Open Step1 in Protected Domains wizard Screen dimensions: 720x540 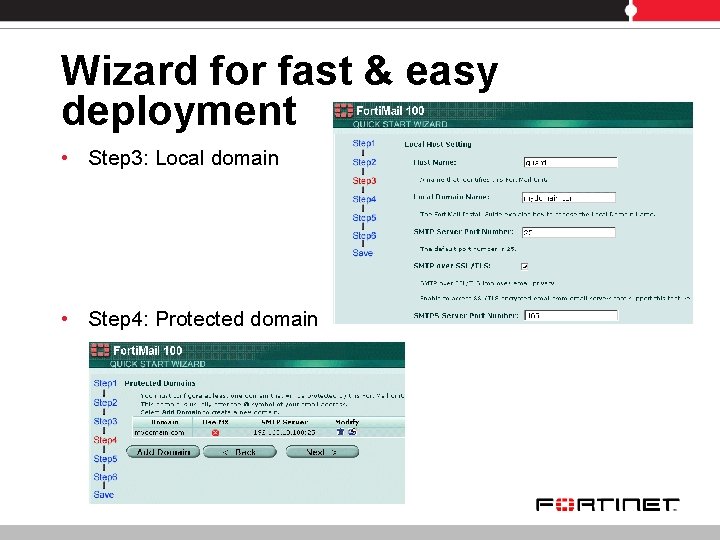tap(105, 383)
